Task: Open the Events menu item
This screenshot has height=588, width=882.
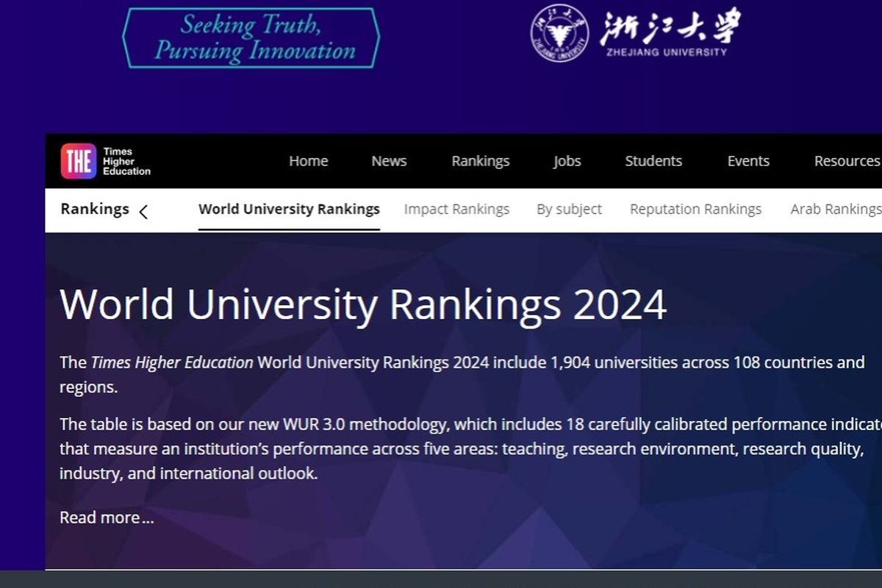Action: [x=748, y=161]
